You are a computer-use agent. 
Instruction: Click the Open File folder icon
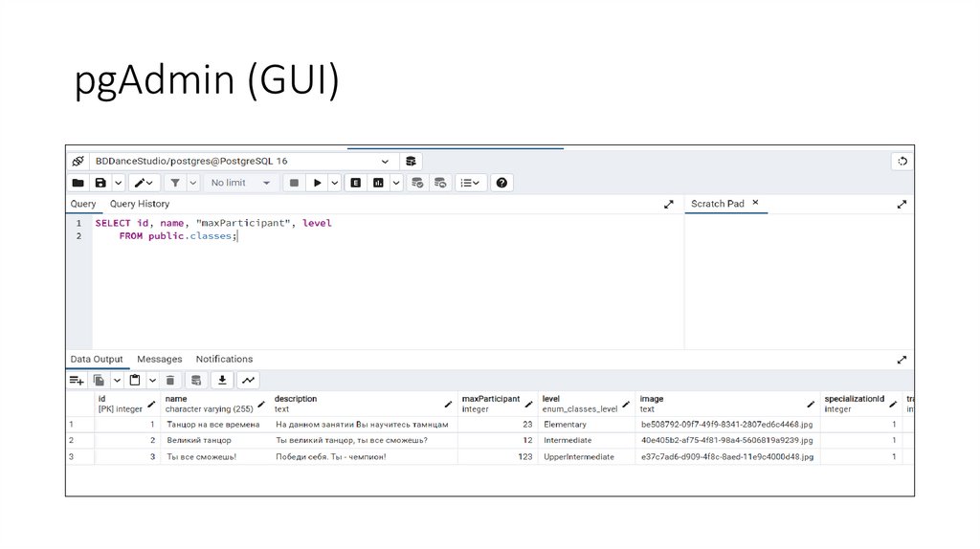(x=78, y=183)
